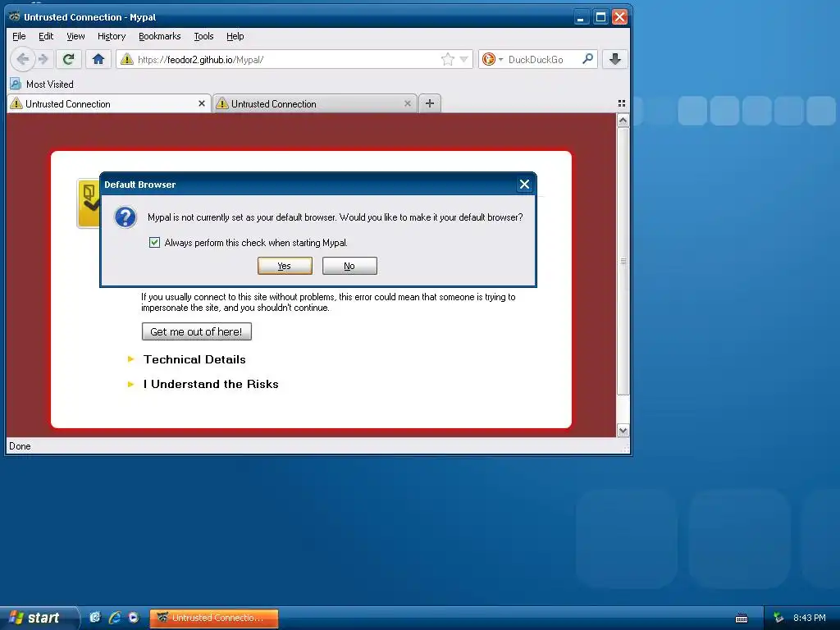Reload the current page
Image resolution: width=840 pixels, height=630 pixels.
[x=68, y=59]
